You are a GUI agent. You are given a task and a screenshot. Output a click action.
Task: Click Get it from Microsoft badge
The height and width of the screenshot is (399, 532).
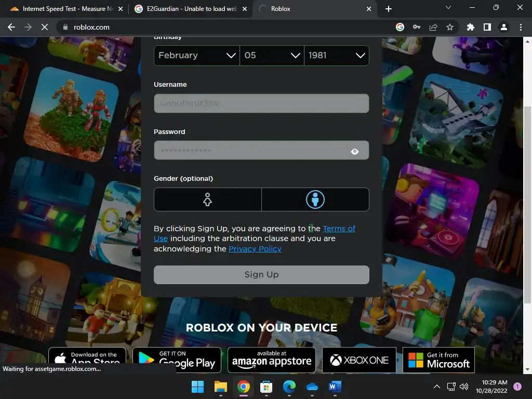tap(438, 360)
